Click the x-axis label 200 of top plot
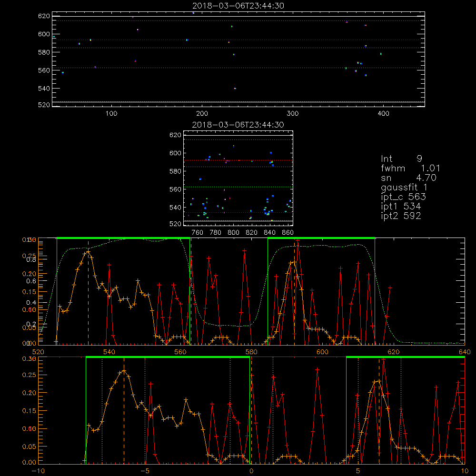Viewport: 476px width, 476px height. pos(202,114)
